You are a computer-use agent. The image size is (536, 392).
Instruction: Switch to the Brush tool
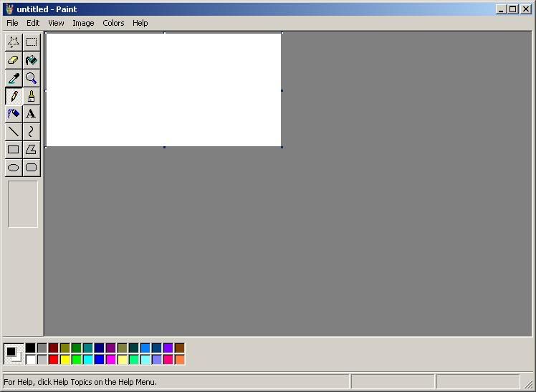(32, 96)
